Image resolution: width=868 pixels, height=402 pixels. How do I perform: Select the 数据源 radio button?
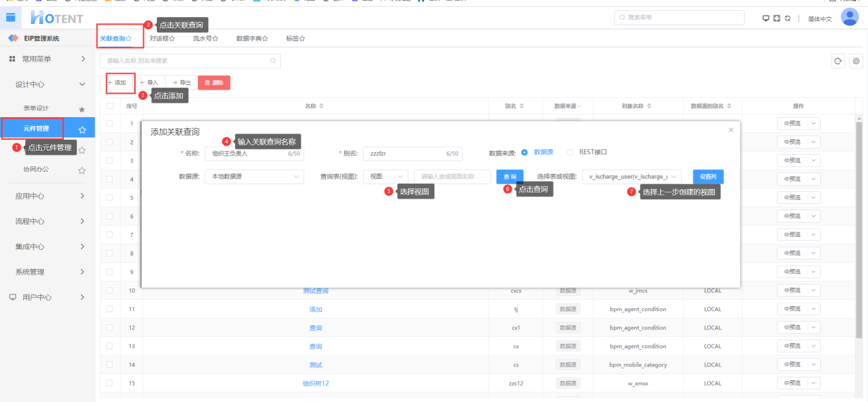pos(524,153)
